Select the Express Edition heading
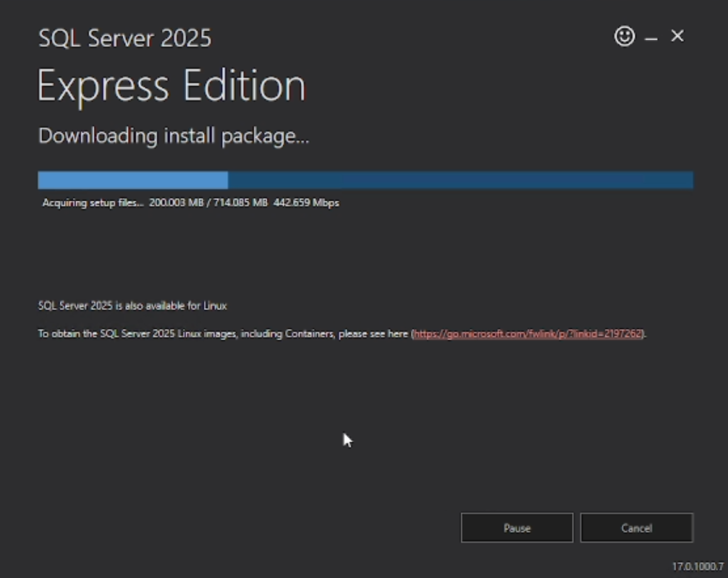This screenshot has width=728, height=578. pyautogui.click(x=172, y=84)
